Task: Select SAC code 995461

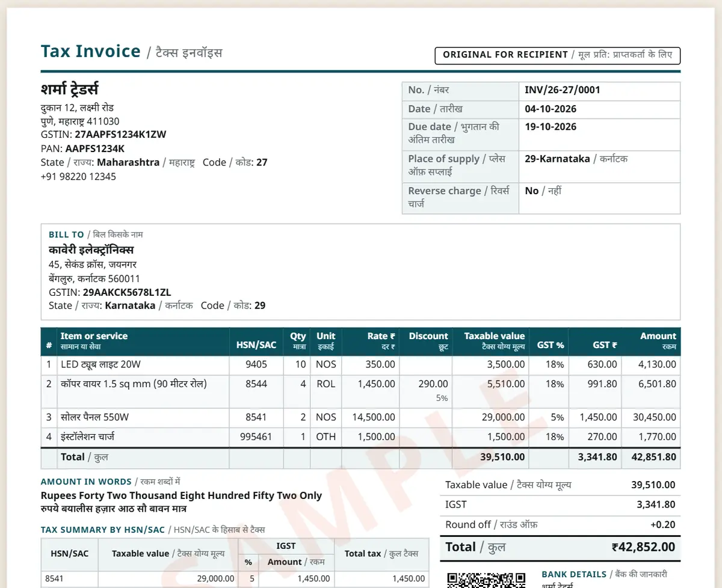Action: pos(256,436)
